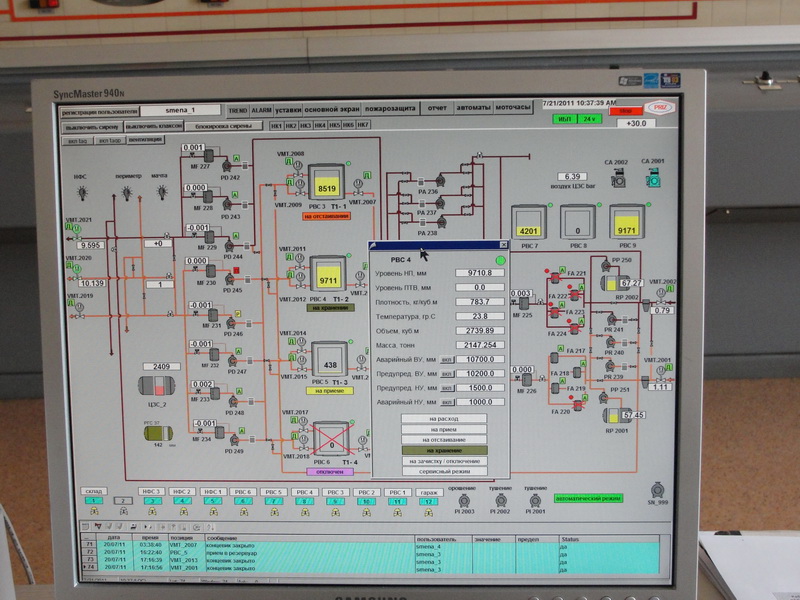Select the PA 236 pump icon
This screenshot has height=600, width=800.
click(x=440, y=180)
